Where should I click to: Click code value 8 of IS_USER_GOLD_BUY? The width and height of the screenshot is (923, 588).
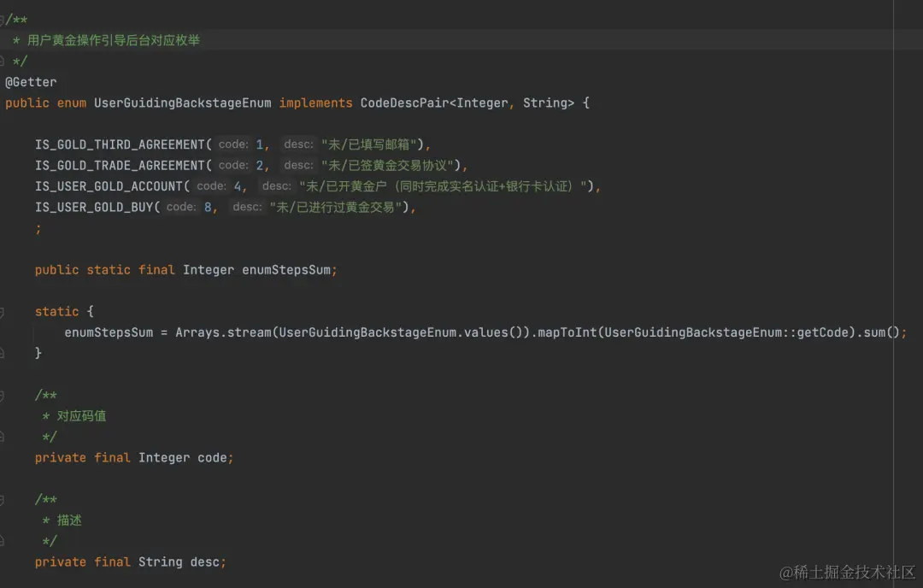tap(208, 207)
